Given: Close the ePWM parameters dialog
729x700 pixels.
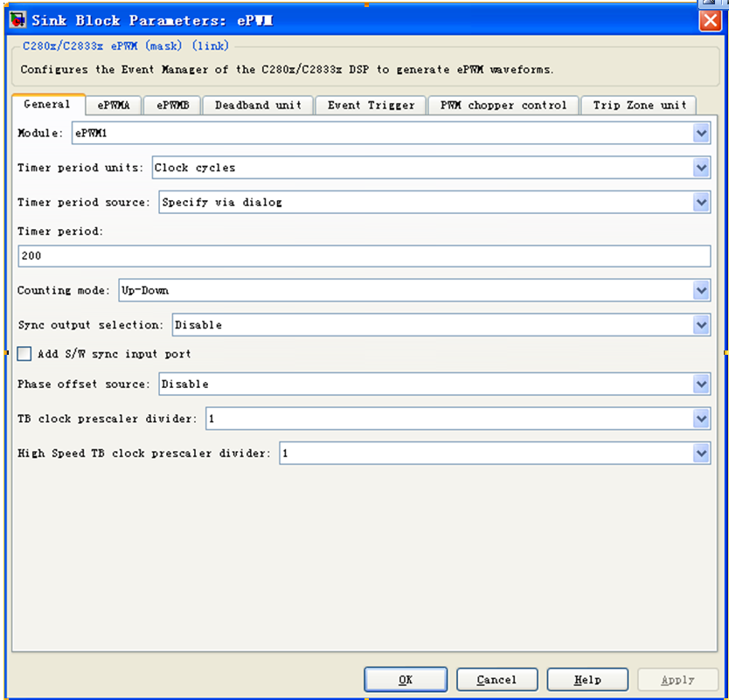Looking at the screenshot, I should [709, 21].
